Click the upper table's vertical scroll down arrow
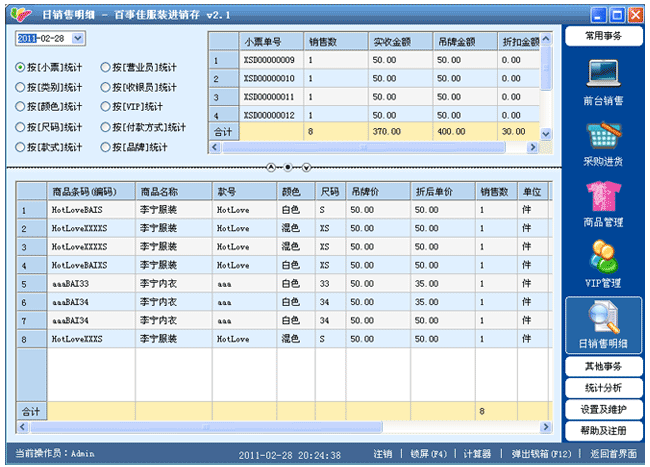 [546, 134]
